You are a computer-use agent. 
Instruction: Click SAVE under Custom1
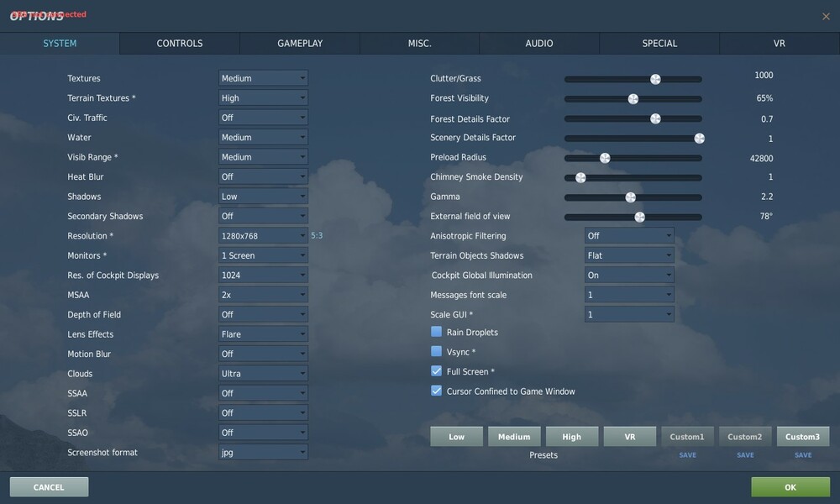687,455
